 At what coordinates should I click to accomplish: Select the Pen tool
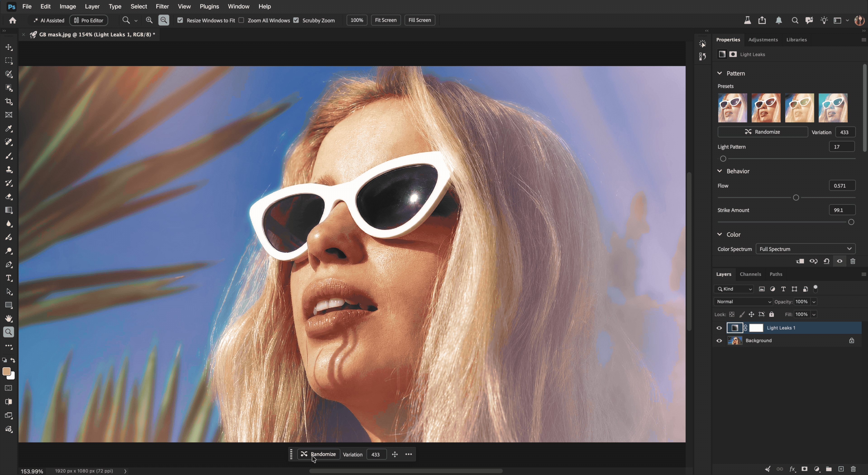(9, 265)
